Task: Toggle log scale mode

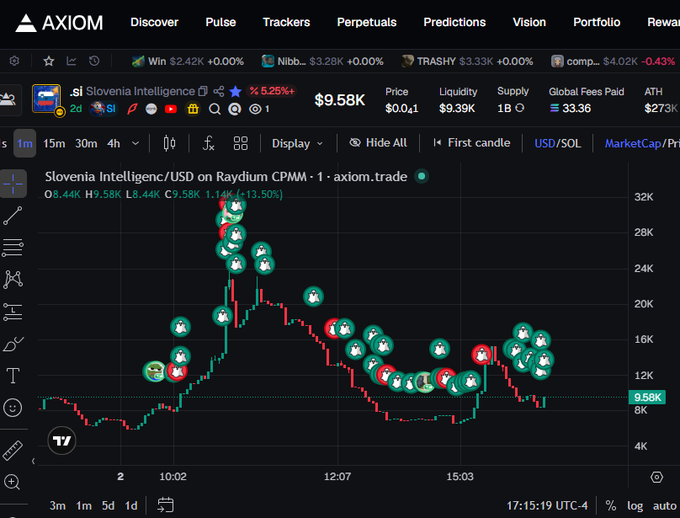Action: pyautogui.click(x=635, y=506)
